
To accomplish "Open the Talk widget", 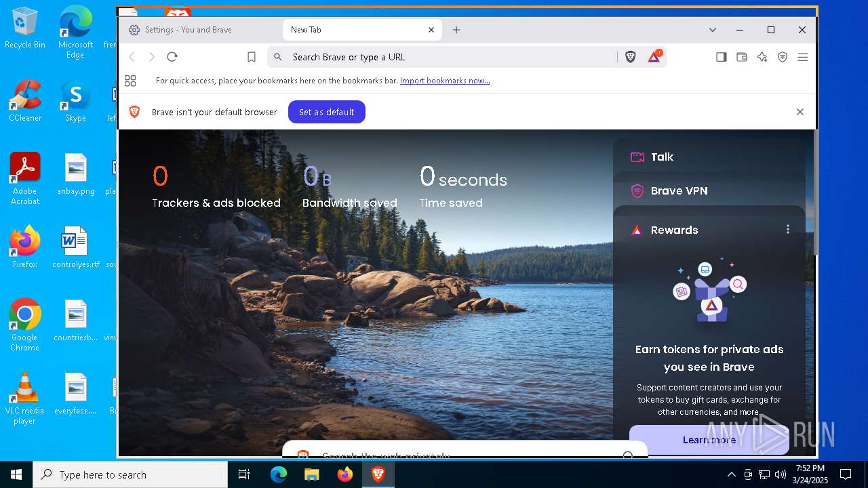I will pos(709,157).
